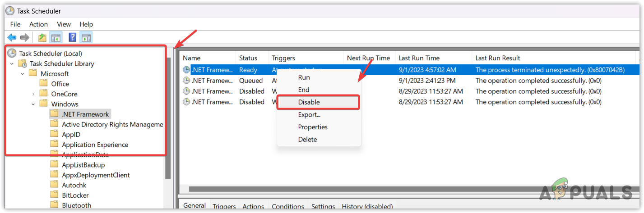644x213 pixels.
Task: Switch to the General tab
Action: pyautogui.click(x=195, y=205)
